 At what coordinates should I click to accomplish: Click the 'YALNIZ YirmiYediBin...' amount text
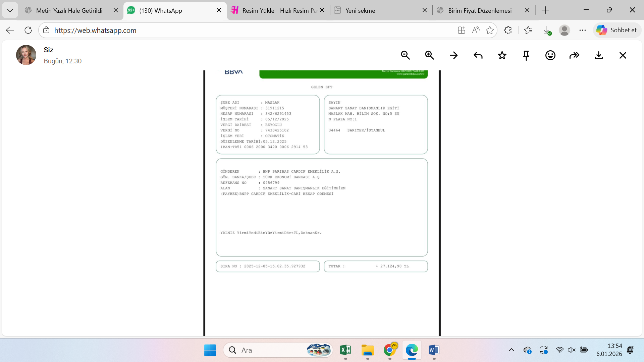(271, 233)
